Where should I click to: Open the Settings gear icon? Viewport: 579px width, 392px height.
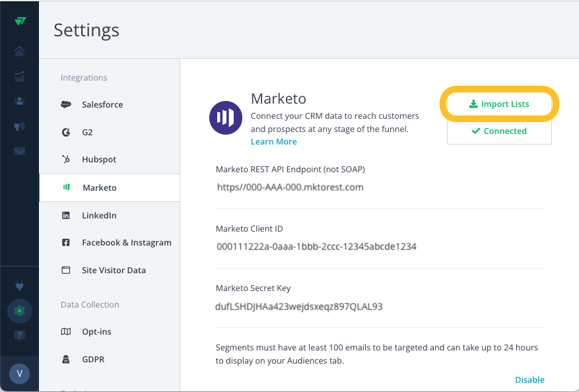point(20,310)
